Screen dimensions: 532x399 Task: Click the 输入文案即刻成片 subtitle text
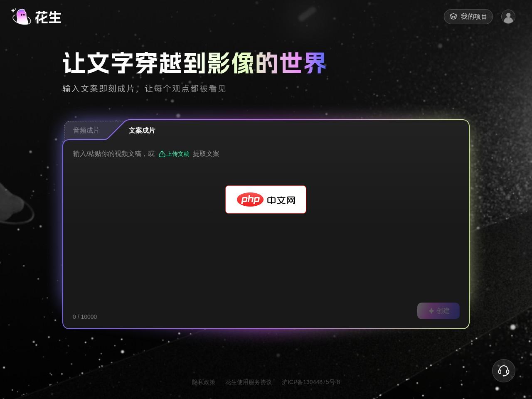(144, 89)
